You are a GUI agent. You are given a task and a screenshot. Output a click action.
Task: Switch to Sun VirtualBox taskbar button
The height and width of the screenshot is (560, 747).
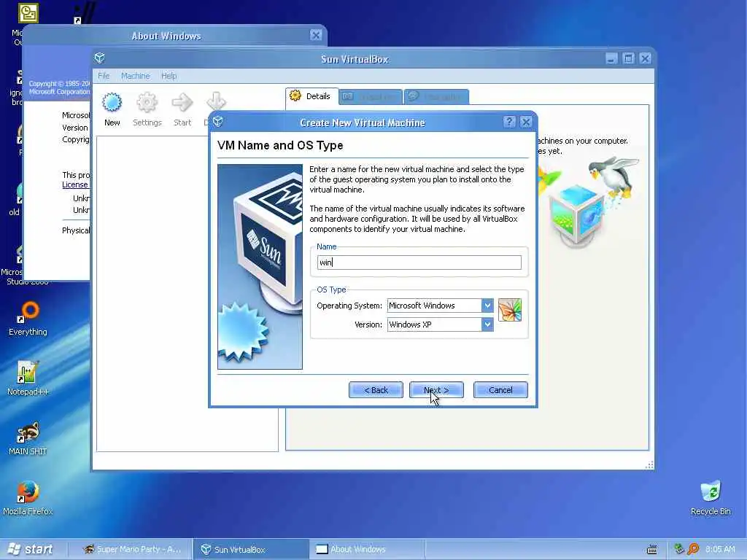[252, 550]
